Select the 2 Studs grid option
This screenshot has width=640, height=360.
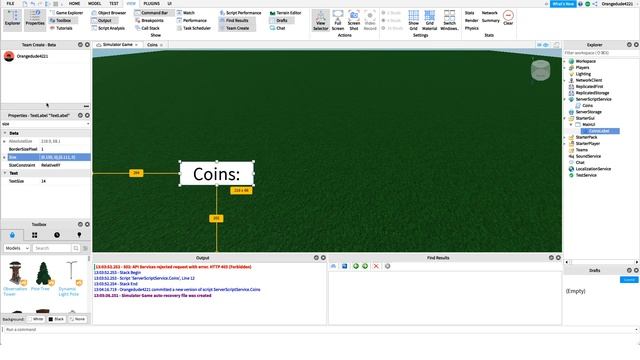pos(391,13)
